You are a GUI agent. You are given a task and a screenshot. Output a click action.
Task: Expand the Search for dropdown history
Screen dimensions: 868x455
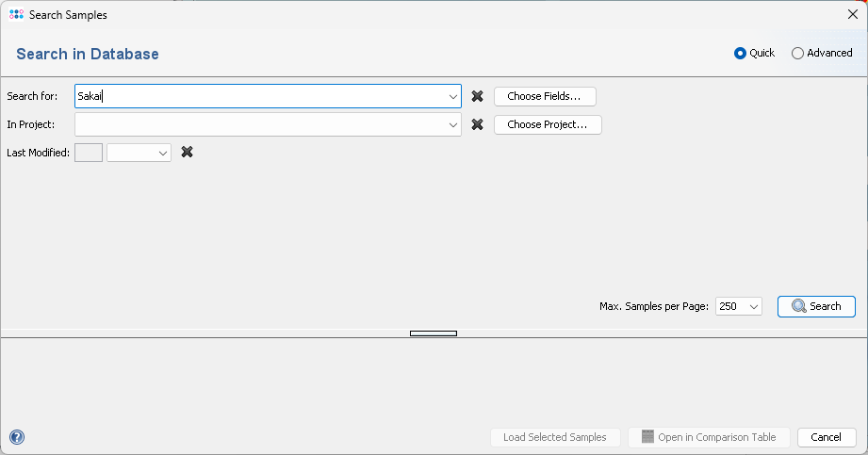(452, 96)
